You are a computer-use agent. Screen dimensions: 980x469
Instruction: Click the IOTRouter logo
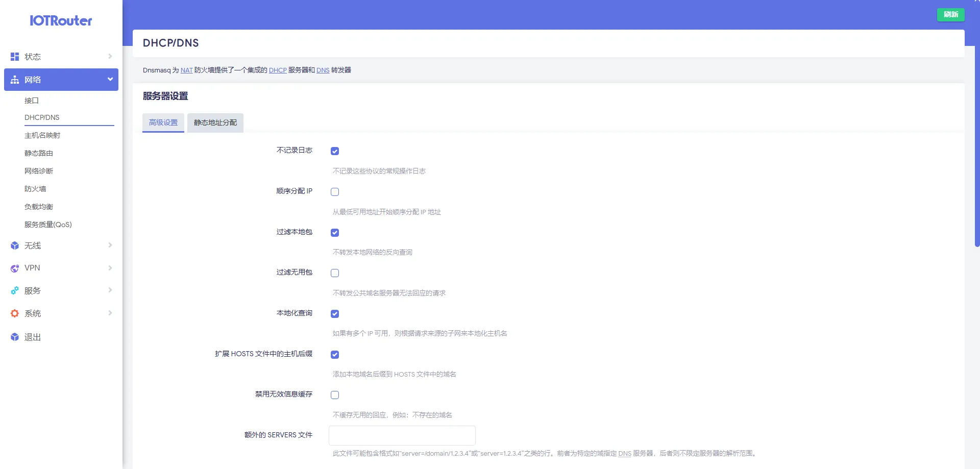point(61,21)
